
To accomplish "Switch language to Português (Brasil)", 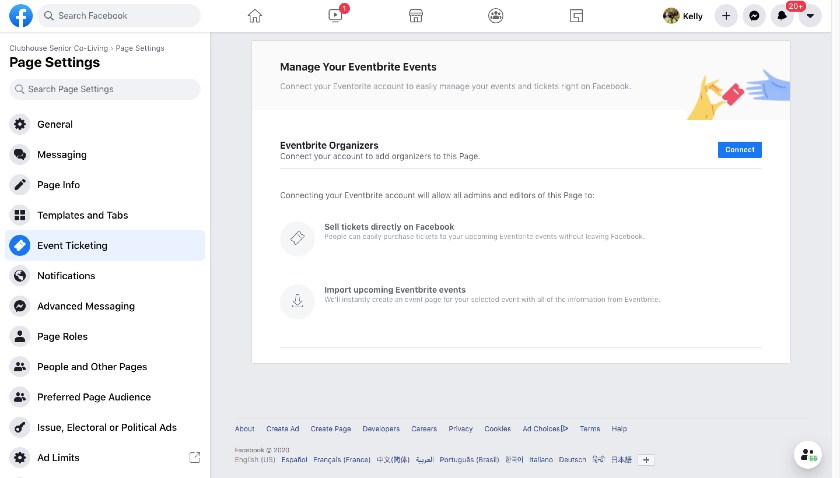I will point(469,460).
